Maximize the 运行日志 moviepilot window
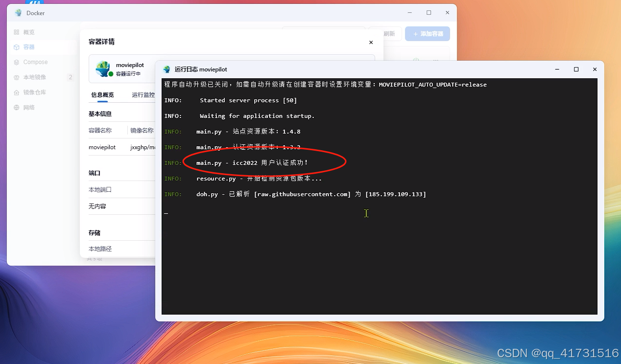The width and height of the screenshot is (621, 364). (576, 69)
